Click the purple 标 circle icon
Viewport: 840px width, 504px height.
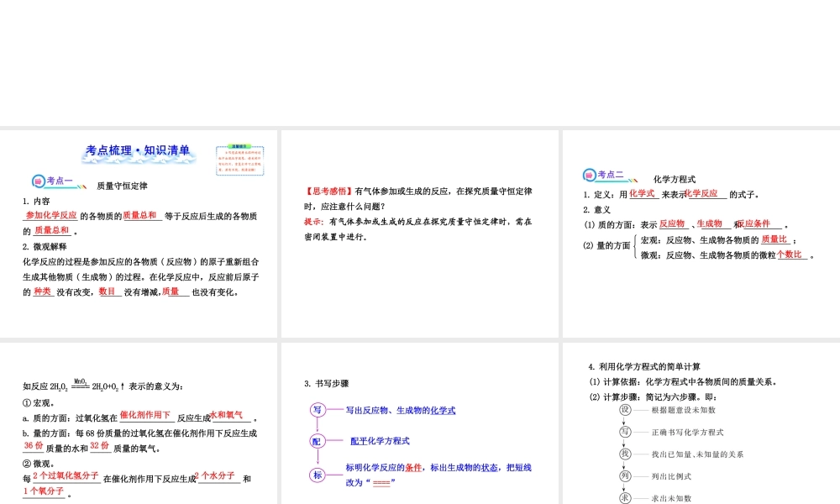pyautogui.click(x=318, y=475)
